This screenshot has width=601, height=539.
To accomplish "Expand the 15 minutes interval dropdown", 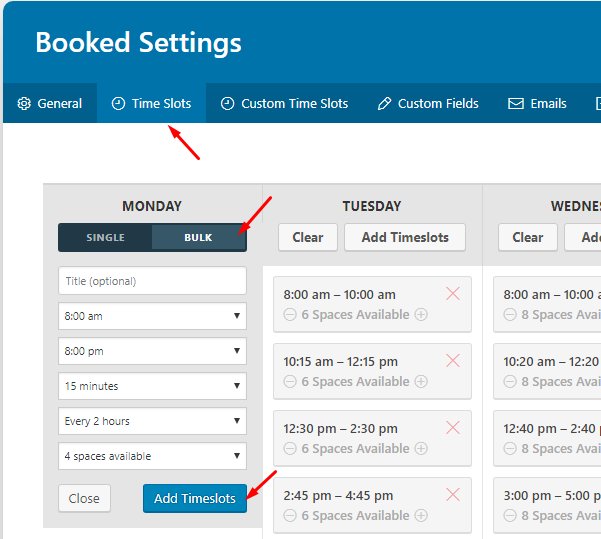I will point(152,386).
